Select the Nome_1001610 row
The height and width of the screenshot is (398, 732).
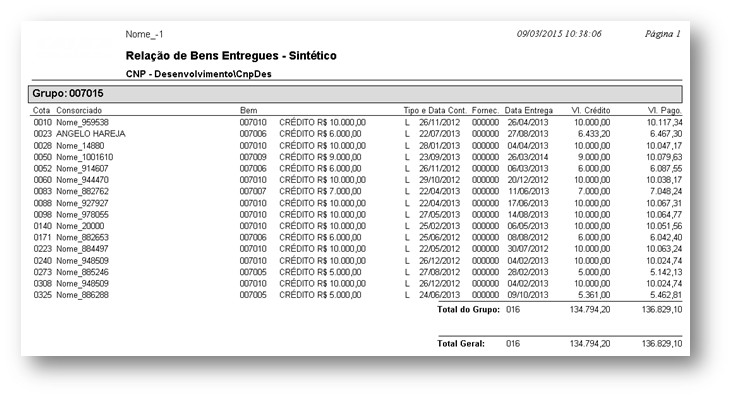click(x=357, y=157)
